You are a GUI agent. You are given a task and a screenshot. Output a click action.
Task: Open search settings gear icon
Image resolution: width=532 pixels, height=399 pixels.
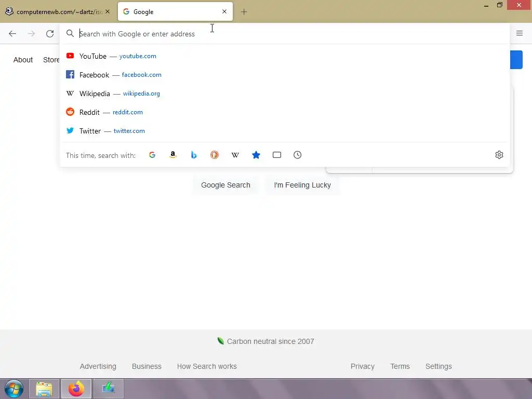point(499,155)
